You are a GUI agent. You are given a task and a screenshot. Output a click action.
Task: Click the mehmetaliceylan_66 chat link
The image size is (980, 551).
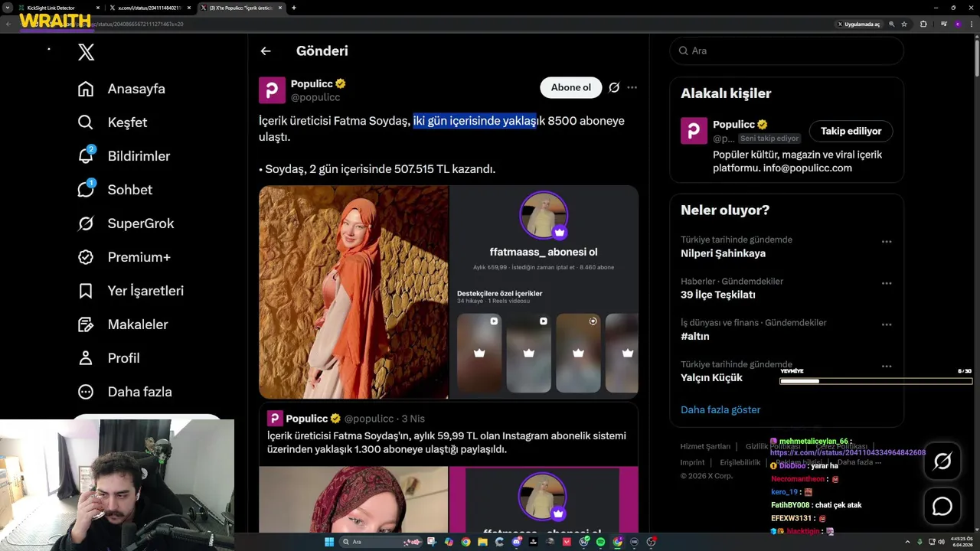tap(848, 452)
